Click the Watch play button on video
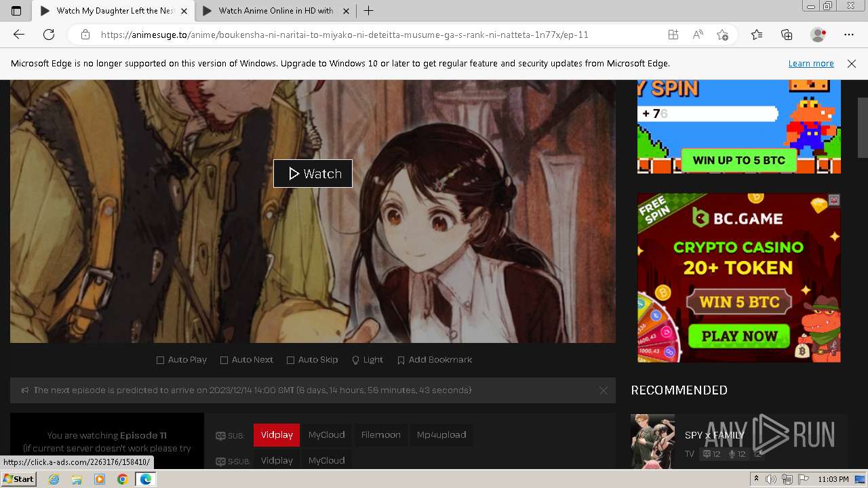This screenshot has height=488, width=868. [313, 174]
